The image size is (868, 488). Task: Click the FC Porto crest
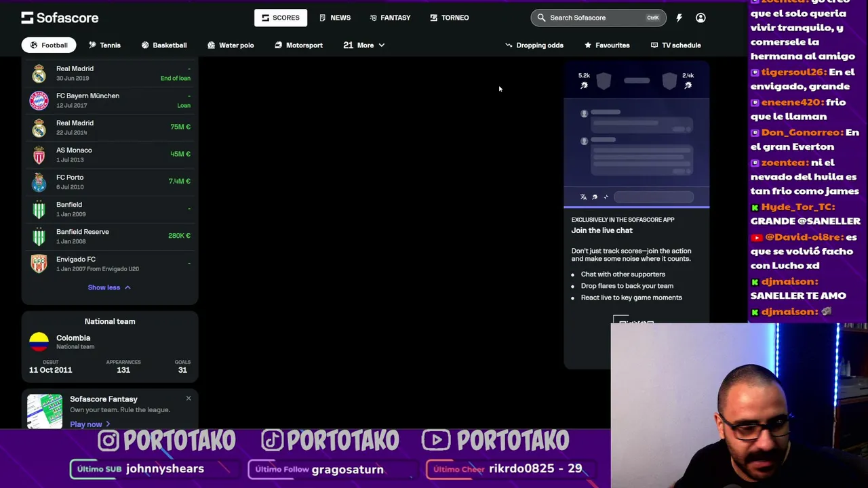(39, 182)
